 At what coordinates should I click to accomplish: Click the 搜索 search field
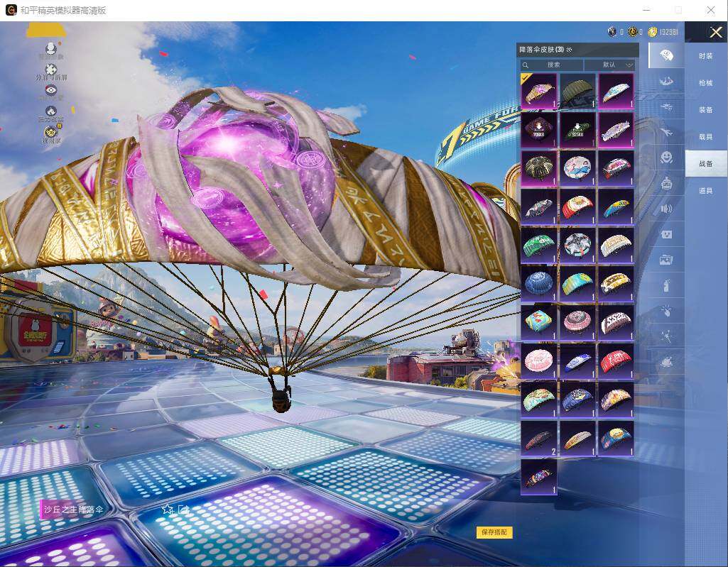[553, 65]
